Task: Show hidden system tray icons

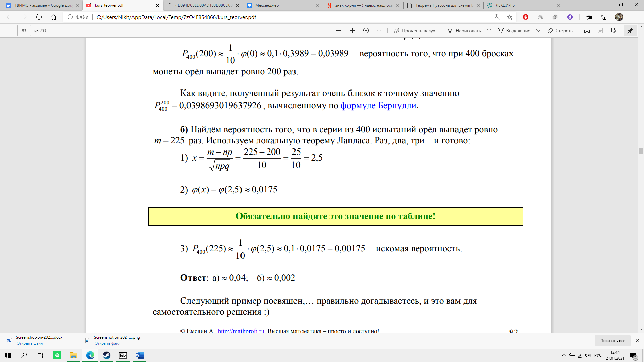Action: pyautogui.click(x=564, y=355)
